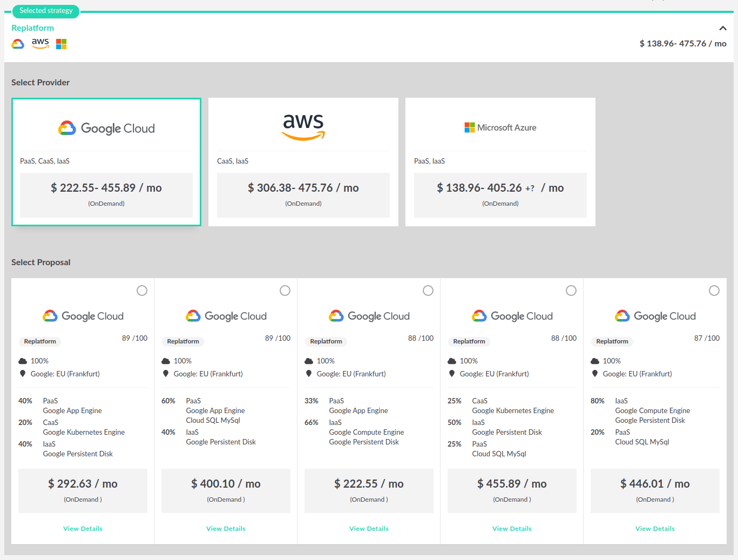Click Google Cloud logo on $ 400.10 proposal
Image resolution: width=738 pixels, height=560 pixels.
click(226, 316)
